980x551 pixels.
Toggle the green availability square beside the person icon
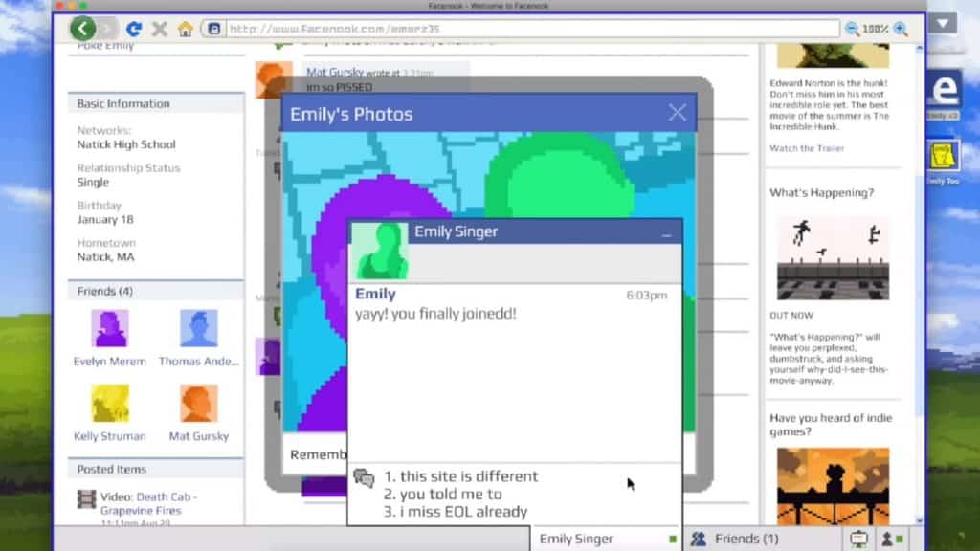pyautogui.click(x=898, y=538)
